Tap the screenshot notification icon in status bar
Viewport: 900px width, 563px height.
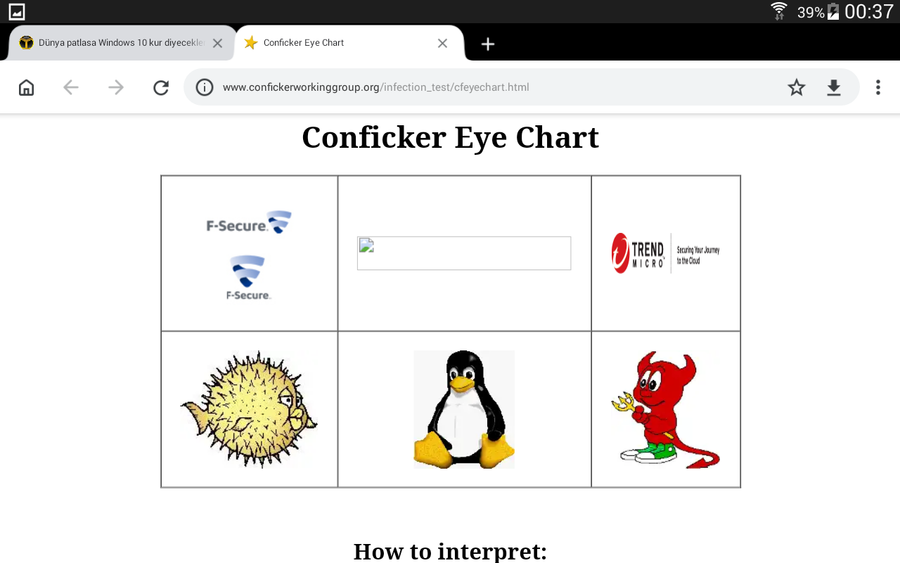tap(17, 11)
